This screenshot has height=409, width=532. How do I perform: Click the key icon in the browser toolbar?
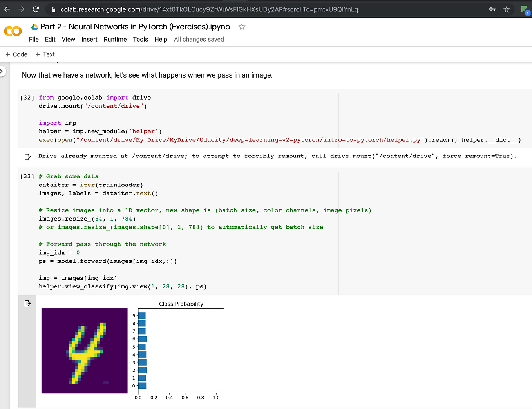coord(492,9)
